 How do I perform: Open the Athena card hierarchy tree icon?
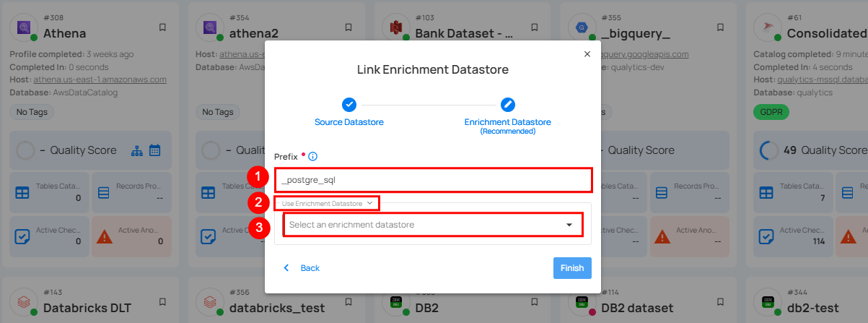tap(137, 150)
